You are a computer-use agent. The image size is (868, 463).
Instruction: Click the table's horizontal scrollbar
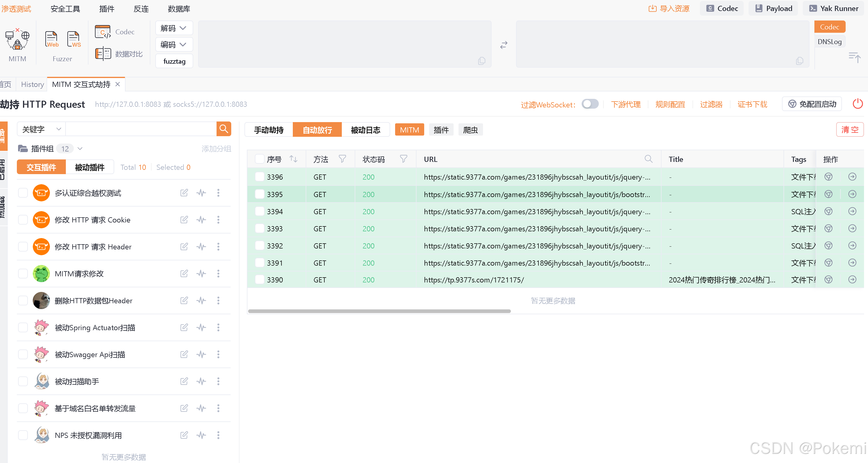pos(379,311)
